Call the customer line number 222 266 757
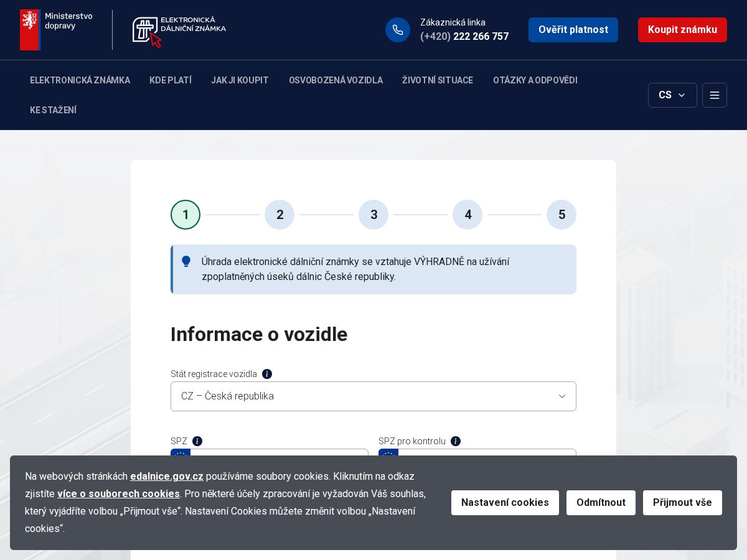The image size is (747, 560). coord(464,37)
